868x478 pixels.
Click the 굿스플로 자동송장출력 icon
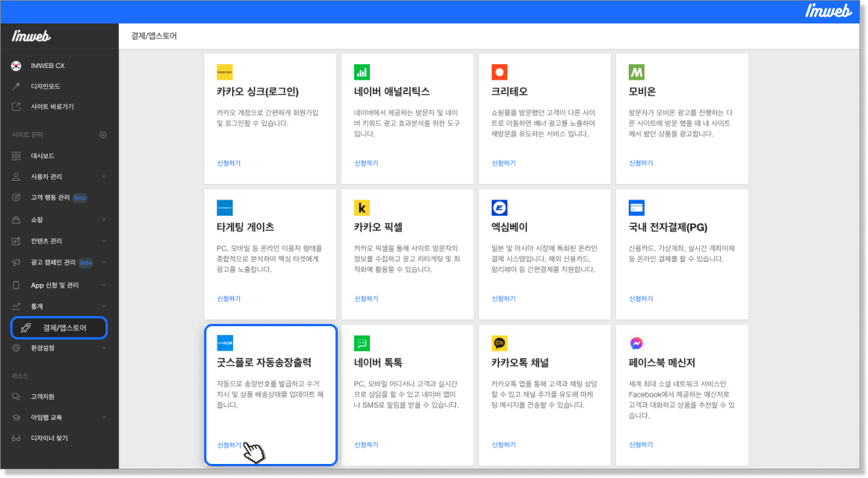(x=224, y=343)
